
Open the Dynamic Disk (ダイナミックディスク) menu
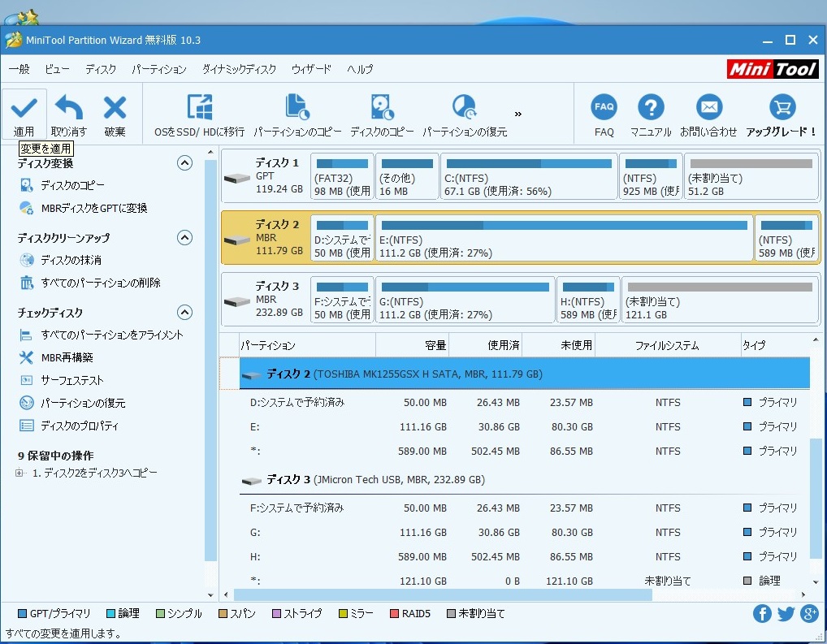click(x=239, y=69)
